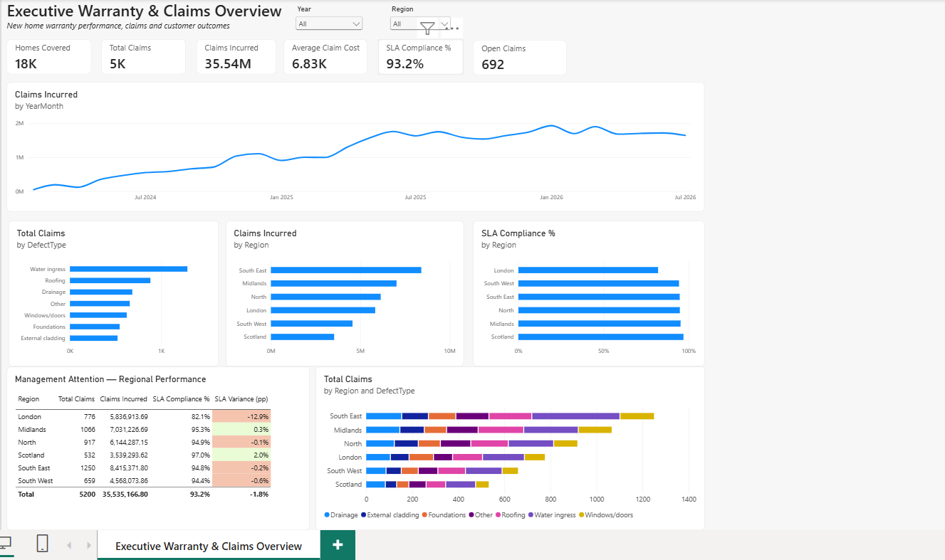Select the Homes Covered 18K card
This screenshot has height=560, width=945.
point(49,57)
